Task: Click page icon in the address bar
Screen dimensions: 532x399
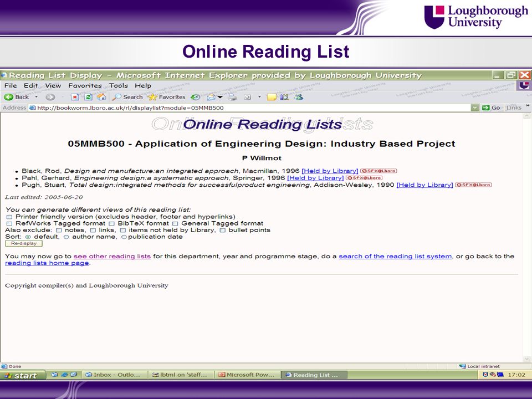Action: [32, 108]
